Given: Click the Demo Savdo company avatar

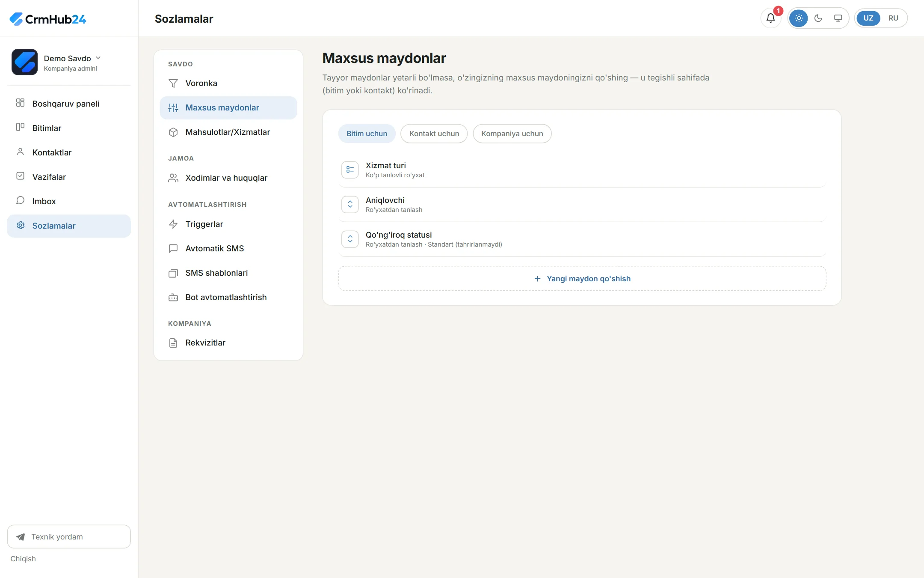Looking at the screenshot, I should [24, 62].
